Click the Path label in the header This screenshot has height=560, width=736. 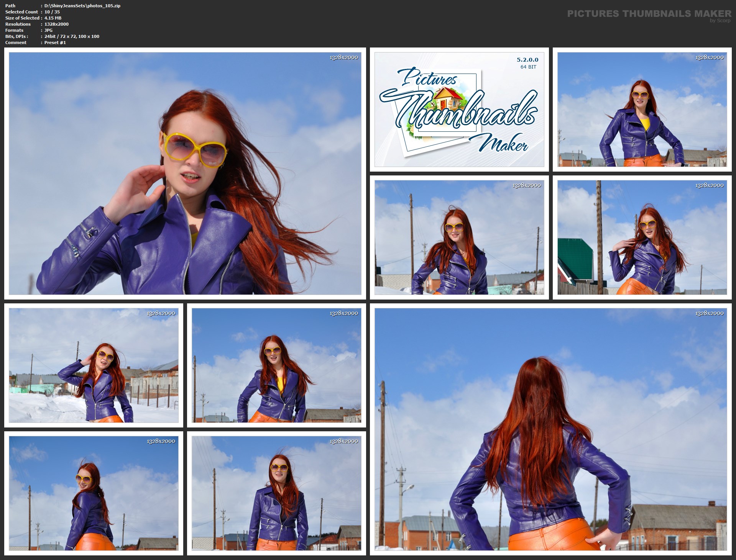pyautogui.click(x=10, y=6)
